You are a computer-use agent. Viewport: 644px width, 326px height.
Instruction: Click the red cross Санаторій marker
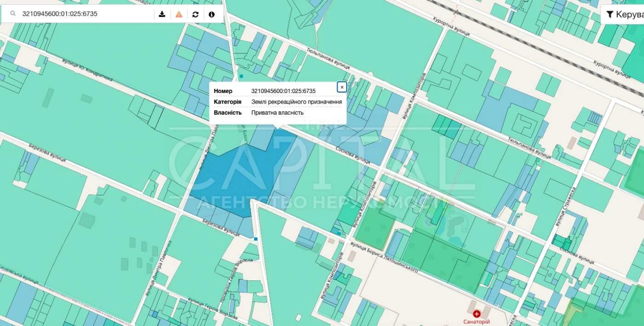click(x=477, y=314)
